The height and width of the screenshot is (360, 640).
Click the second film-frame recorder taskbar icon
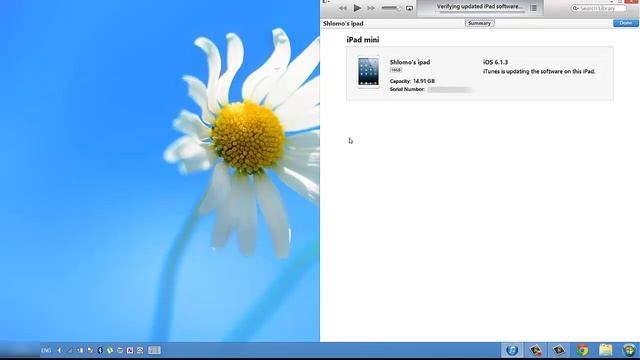tap(559, 350)
